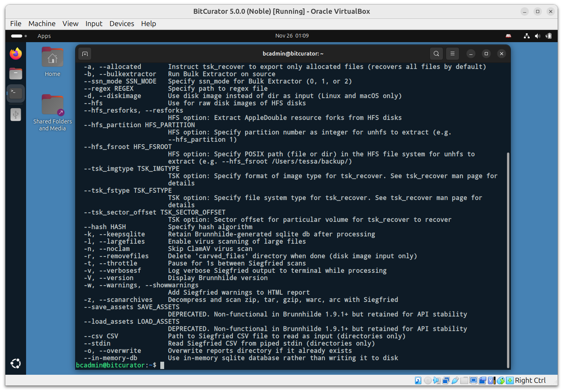Viewport: 563px width, 392px height.
Task: Click the shared folders status icon
Action: pos(464,380)
